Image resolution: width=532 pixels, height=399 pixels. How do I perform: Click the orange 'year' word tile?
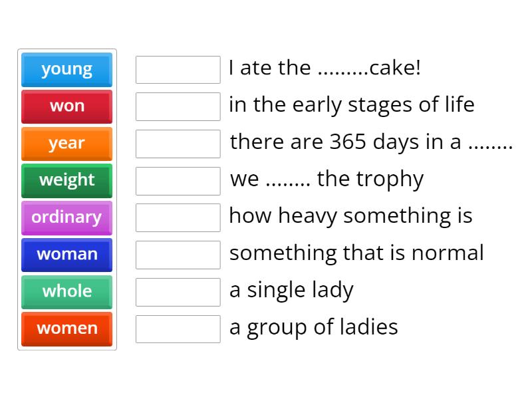pyautogui.click(x=66, y=144)
